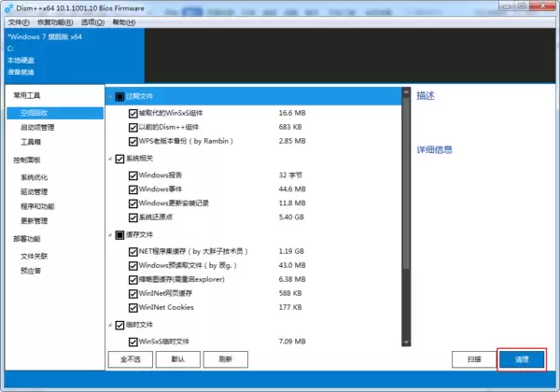Uncheck Windows报告
Screen dimensions: 560x392
(x=133, y=175)
